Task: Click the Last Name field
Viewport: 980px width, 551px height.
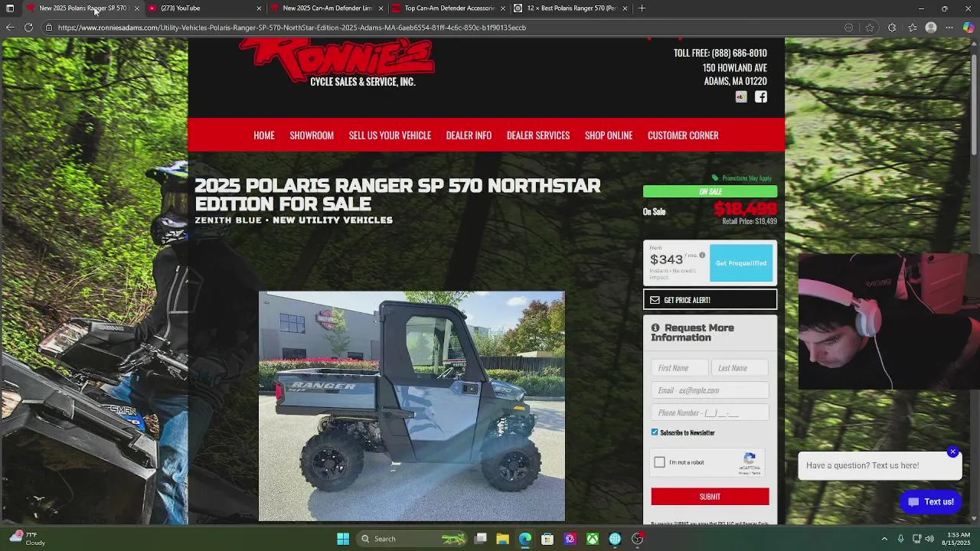Action: (740, 368)
